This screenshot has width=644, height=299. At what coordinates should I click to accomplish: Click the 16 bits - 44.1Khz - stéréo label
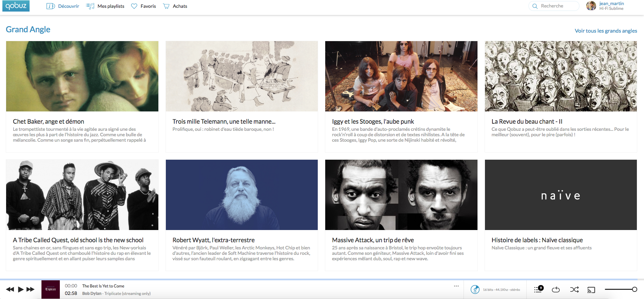501,290
